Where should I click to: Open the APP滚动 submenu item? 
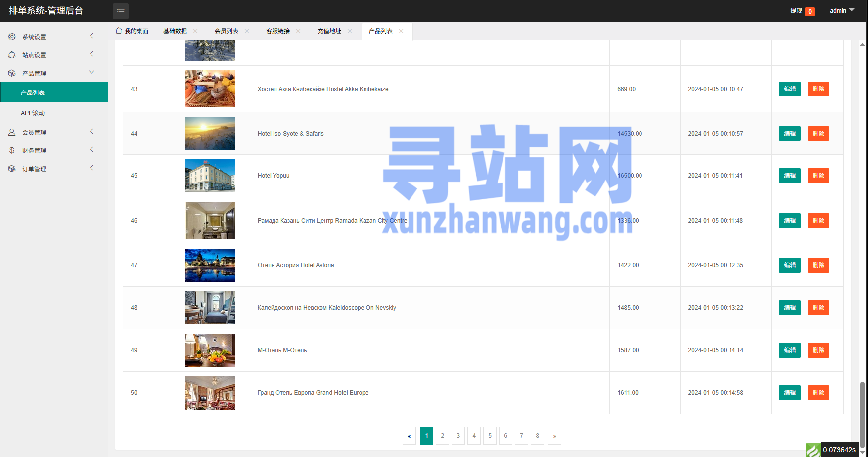33,113
